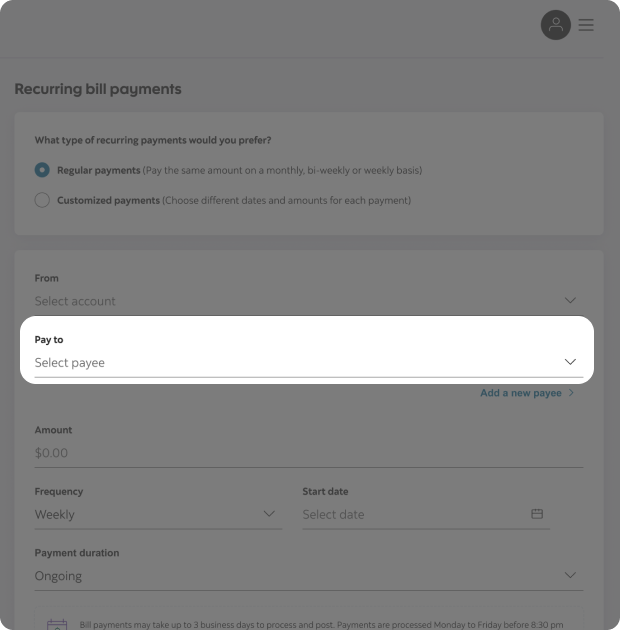Open the user profile avatar icon
Screen dimensions: 620x630
click(x=556, y=25)
